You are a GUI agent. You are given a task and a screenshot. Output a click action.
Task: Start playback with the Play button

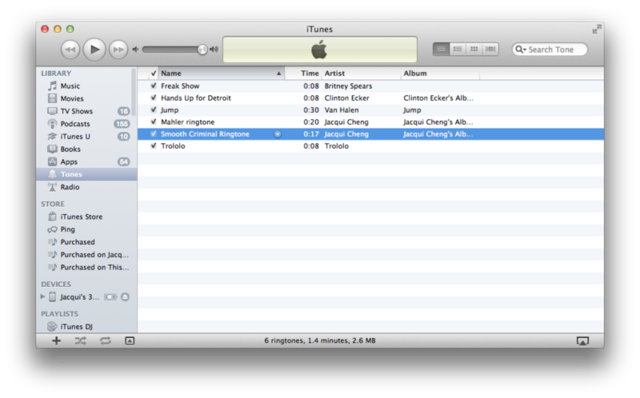pyautogui.click(x=95, y=49)
